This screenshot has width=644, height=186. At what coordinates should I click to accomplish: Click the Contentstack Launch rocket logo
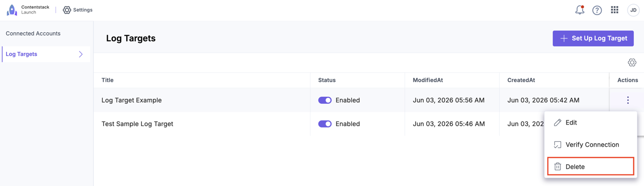(12, 10)
